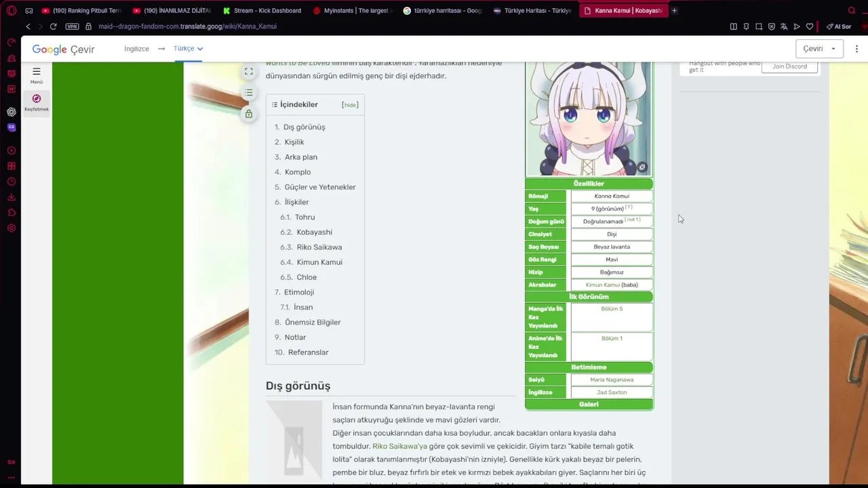Select İngilizce source language
The image size is (868, 488).
pyautogui.click(x=136, y=49)
